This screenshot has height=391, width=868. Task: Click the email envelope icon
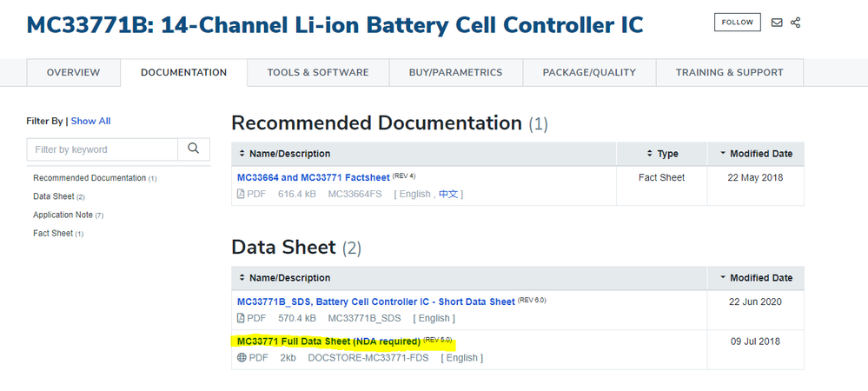(777, 23)
